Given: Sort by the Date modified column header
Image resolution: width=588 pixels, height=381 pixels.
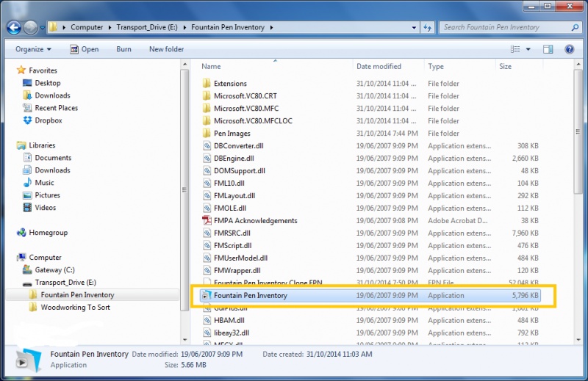Looking at the screenshot, I should (x=379, y=66).
